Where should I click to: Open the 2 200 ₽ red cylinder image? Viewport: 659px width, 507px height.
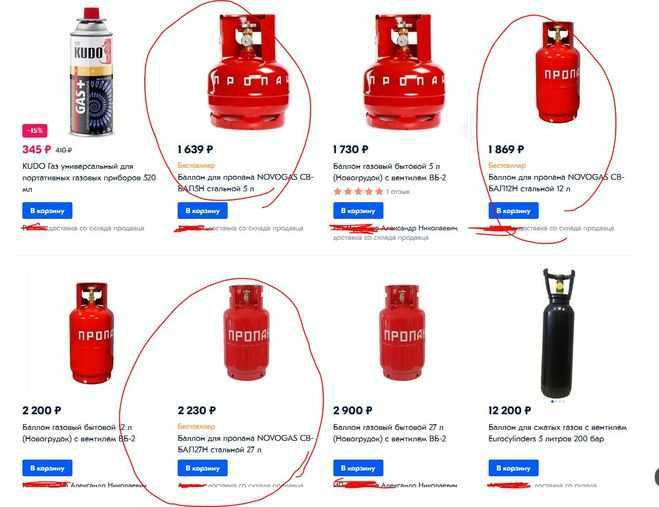pos(92,333)
